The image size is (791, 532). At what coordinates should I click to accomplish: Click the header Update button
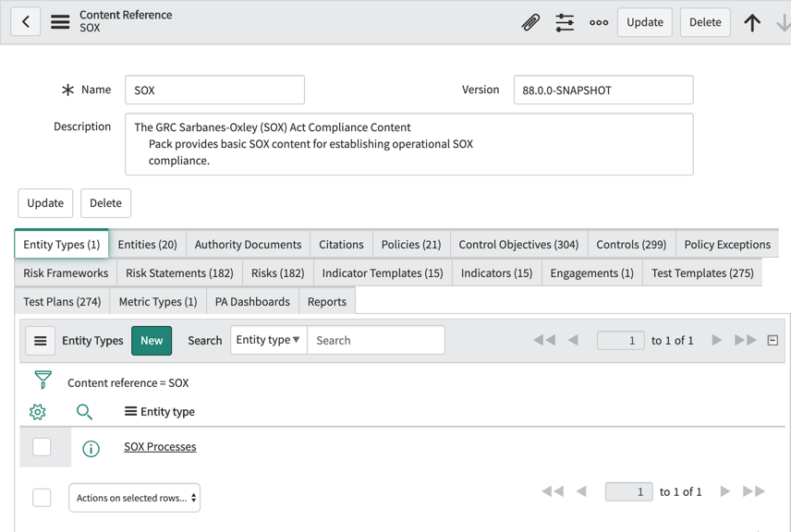coord(645,22)
